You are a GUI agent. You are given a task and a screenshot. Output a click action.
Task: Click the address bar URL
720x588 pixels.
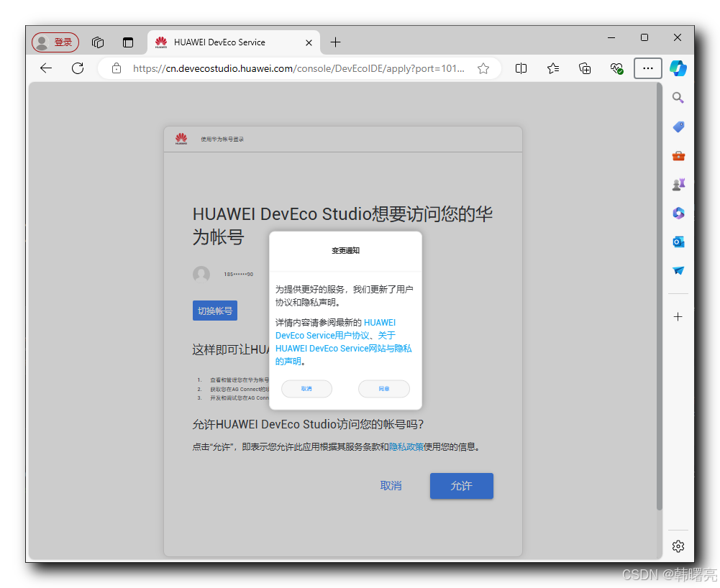click(299, 69)
